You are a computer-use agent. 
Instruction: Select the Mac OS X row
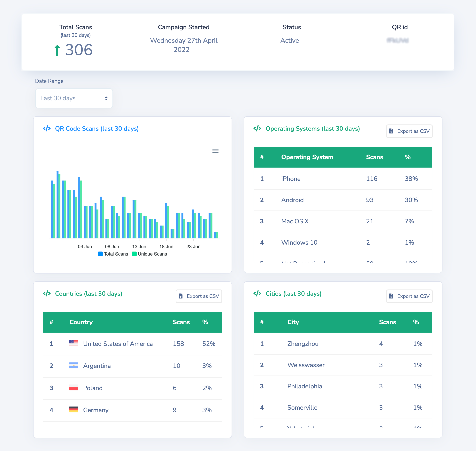point(343,221)
